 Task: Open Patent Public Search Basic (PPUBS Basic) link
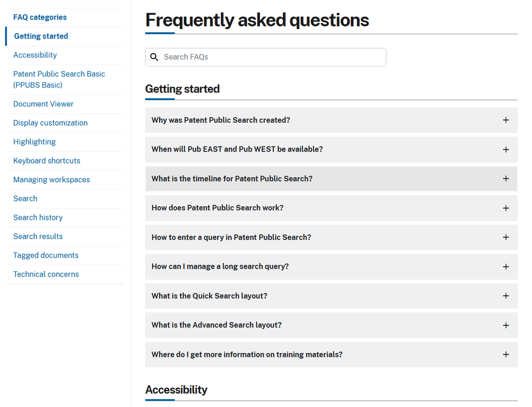(x=59, y=80)
